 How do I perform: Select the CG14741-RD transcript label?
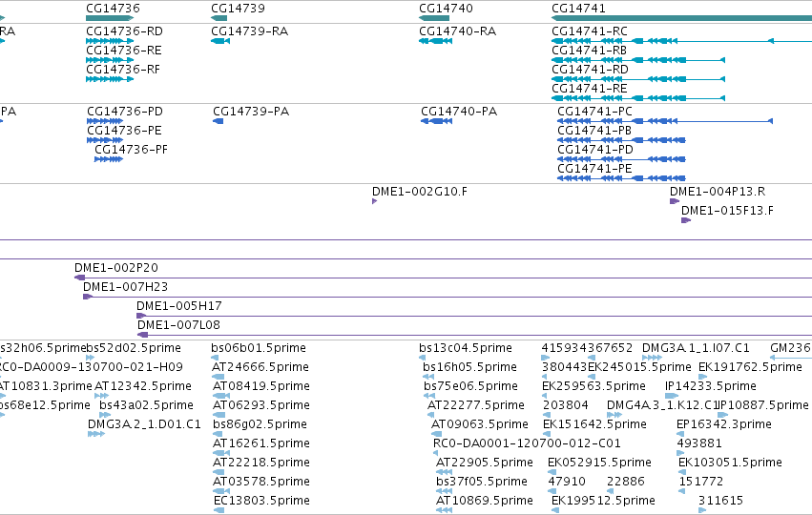(x=591, y=70)
